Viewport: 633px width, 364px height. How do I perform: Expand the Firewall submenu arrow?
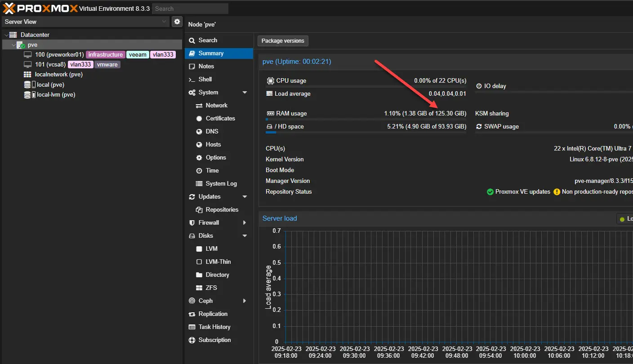(x=245, y=223)
